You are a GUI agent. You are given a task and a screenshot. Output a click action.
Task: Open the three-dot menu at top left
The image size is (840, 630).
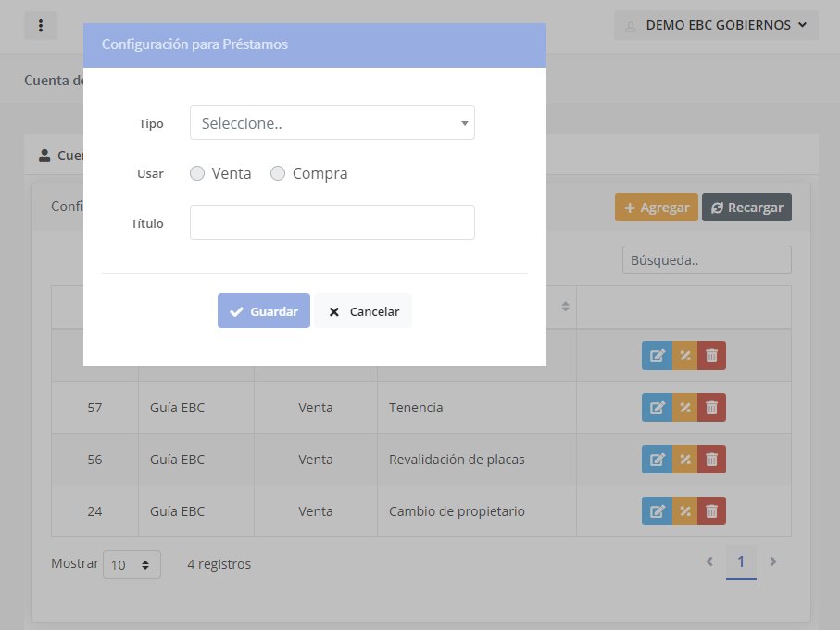pos(41,26)
